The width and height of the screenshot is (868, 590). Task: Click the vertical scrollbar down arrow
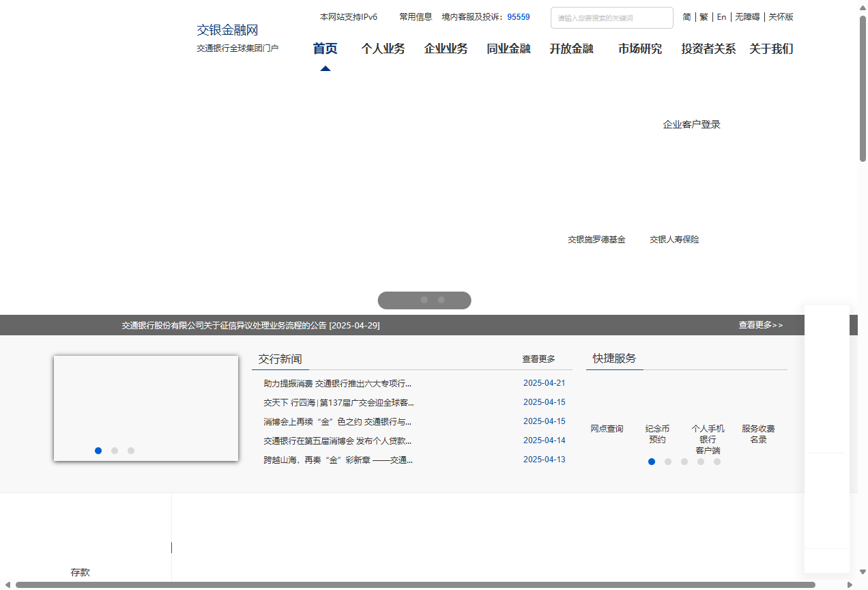pos(863,572)
